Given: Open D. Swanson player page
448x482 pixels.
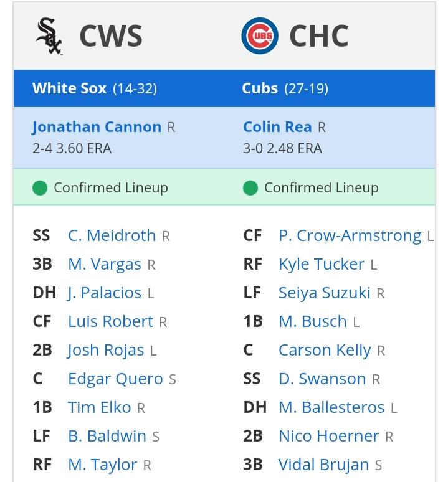Looking at the screenshot, I should (x=322, y=379).
